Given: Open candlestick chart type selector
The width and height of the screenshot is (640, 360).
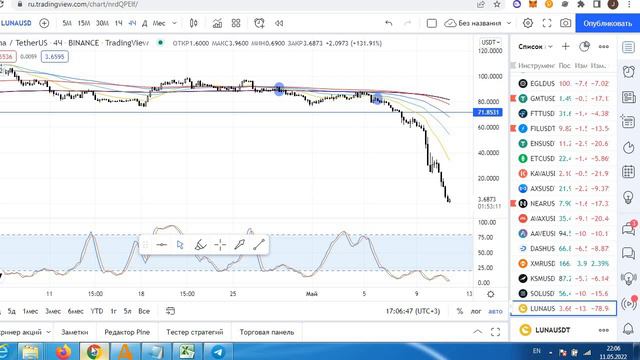Looking at the screenshot, I should [x=193, y=23].
